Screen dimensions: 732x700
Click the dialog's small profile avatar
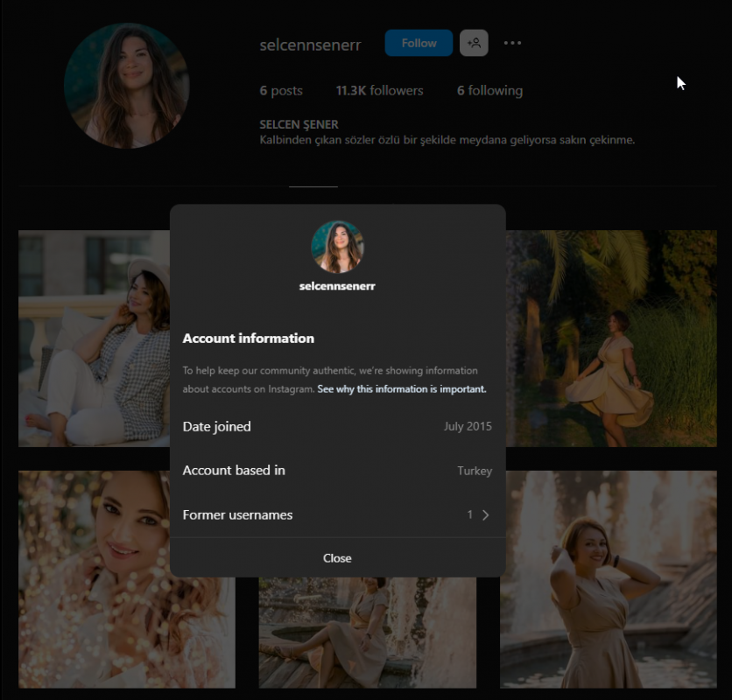coord(337,247)
